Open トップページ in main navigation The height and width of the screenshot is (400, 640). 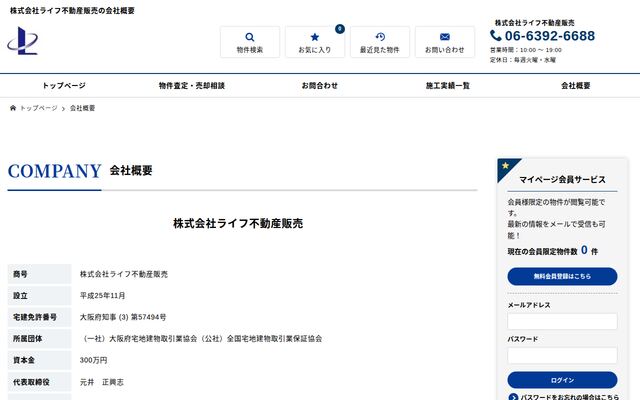tap(64, 85)
